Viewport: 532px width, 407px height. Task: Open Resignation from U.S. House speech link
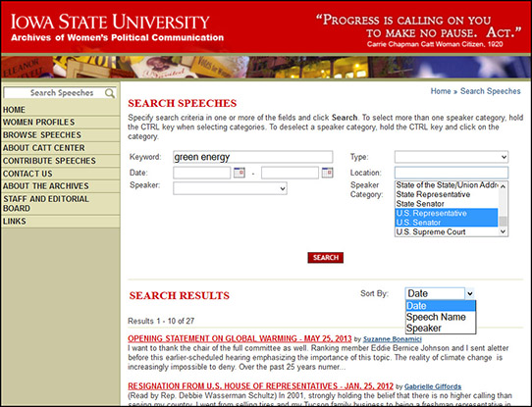coord(260,386)
